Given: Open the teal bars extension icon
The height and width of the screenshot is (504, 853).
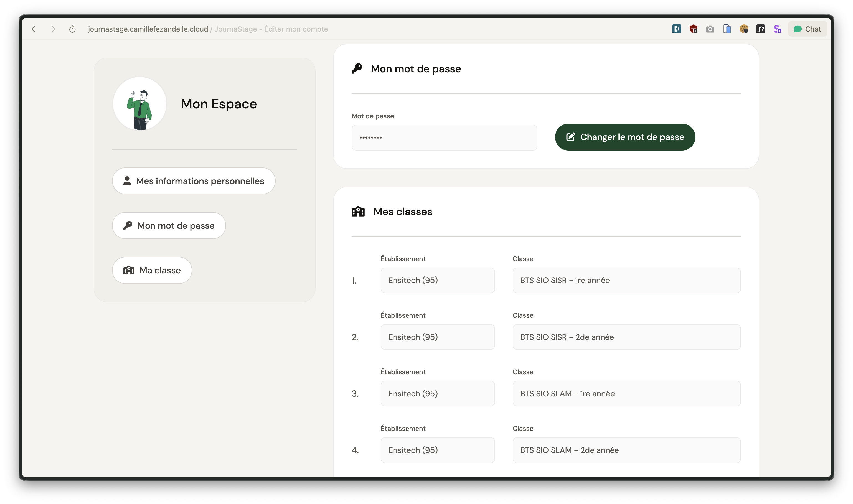Looking at the screenshot, I should 676,29.
